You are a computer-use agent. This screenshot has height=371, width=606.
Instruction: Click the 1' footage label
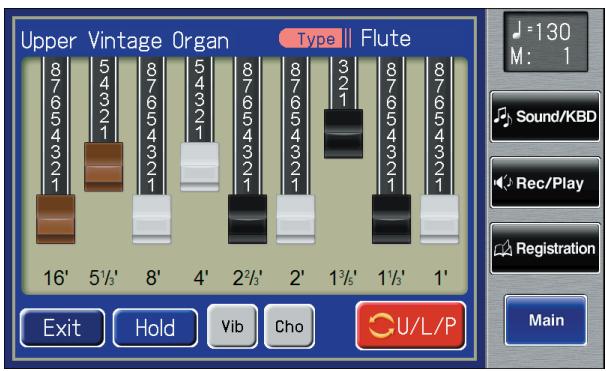[x=441, y=278]
